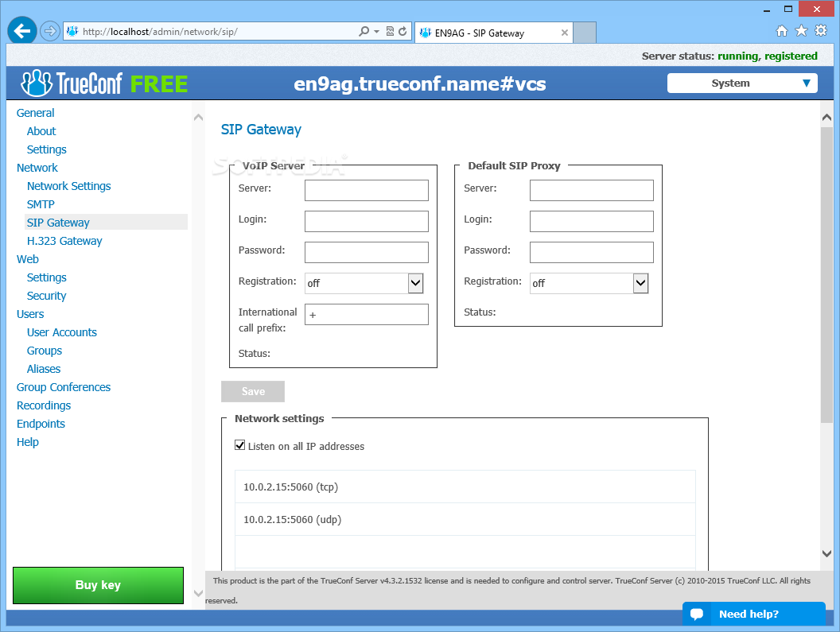Open SMTP page in sidebar
The height and width of the screenshot is (632, 840).
pos(41,204)
